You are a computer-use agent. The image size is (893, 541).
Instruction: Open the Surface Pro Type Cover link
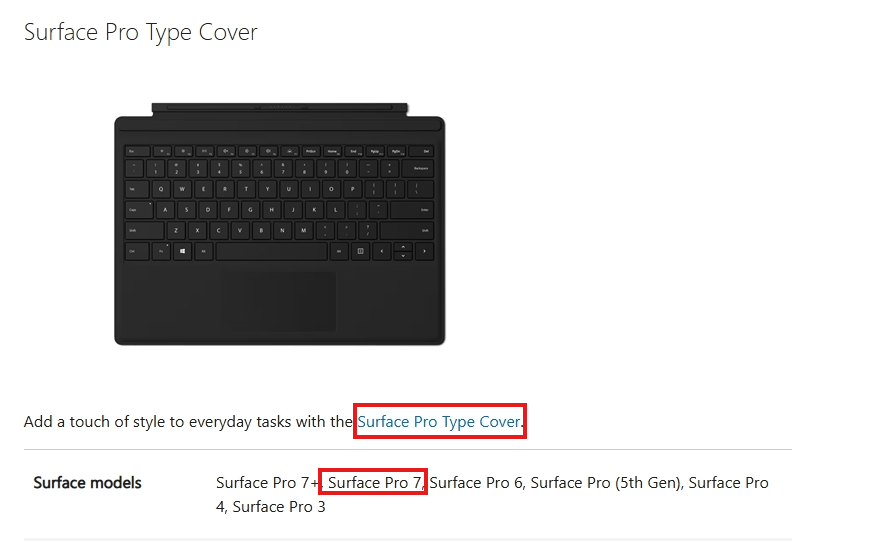pos(439,422)
